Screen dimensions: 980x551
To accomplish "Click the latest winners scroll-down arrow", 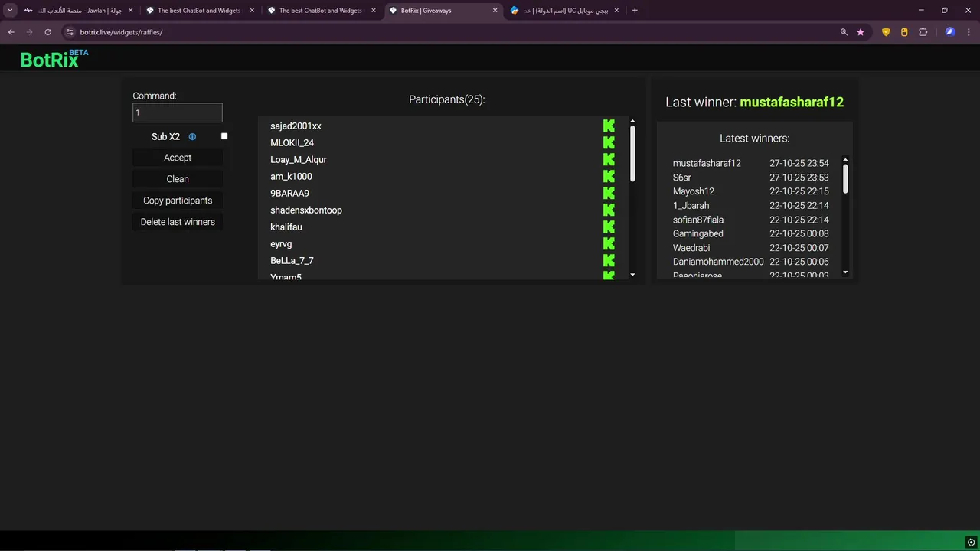I will (845, 272).
